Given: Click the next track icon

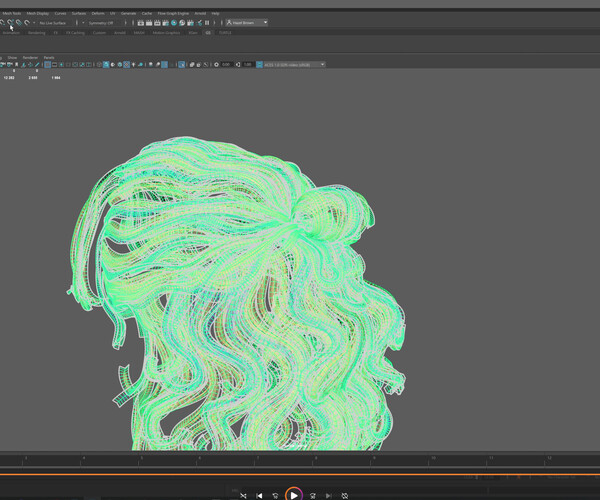Looking at the screenshot, I should click(x=326, y=494).
